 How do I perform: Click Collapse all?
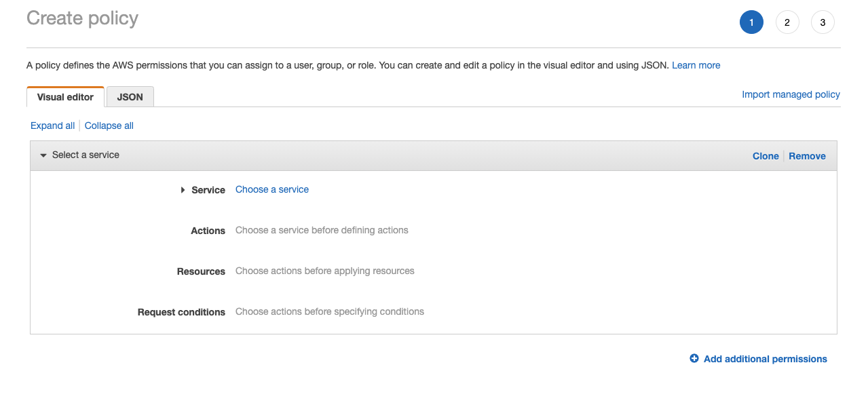click(x=109, y=126)
